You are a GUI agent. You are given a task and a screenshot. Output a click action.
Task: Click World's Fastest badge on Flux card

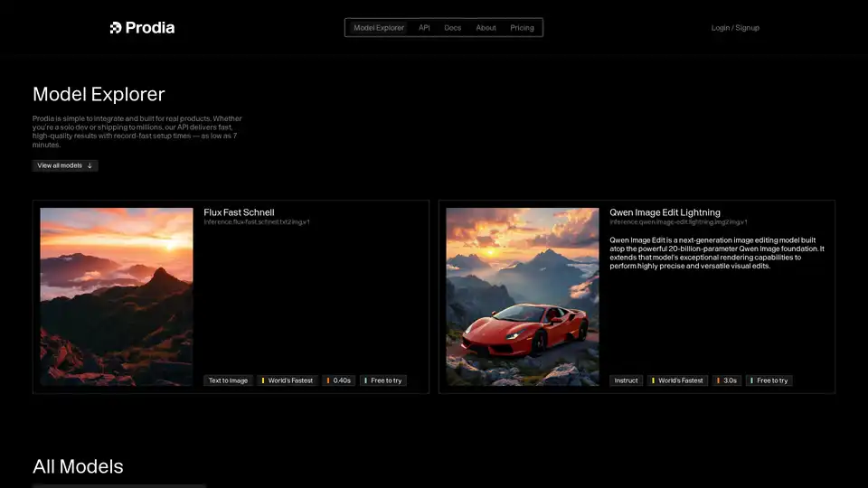(x=288, y=380)
